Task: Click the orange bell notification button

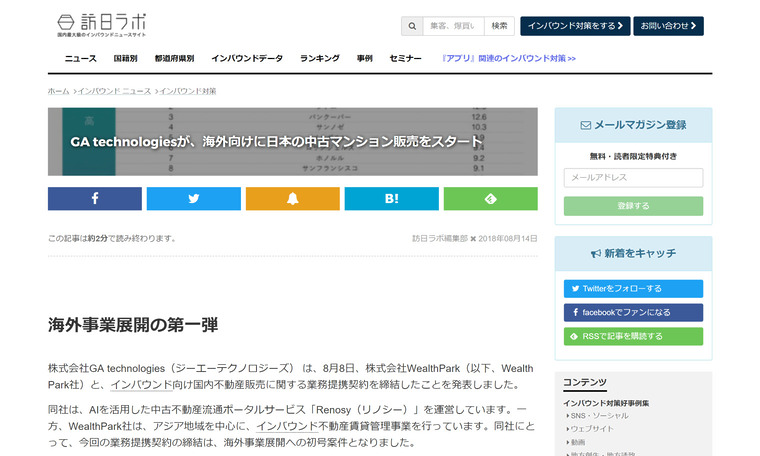Action: (x=292, y=198)
